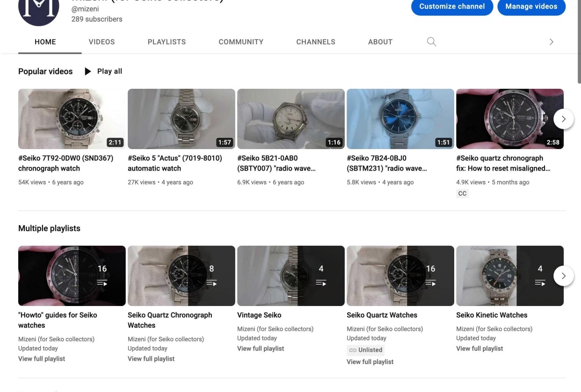
Task: Switch to the HOME tab
Action: click(x=45, y=42)
